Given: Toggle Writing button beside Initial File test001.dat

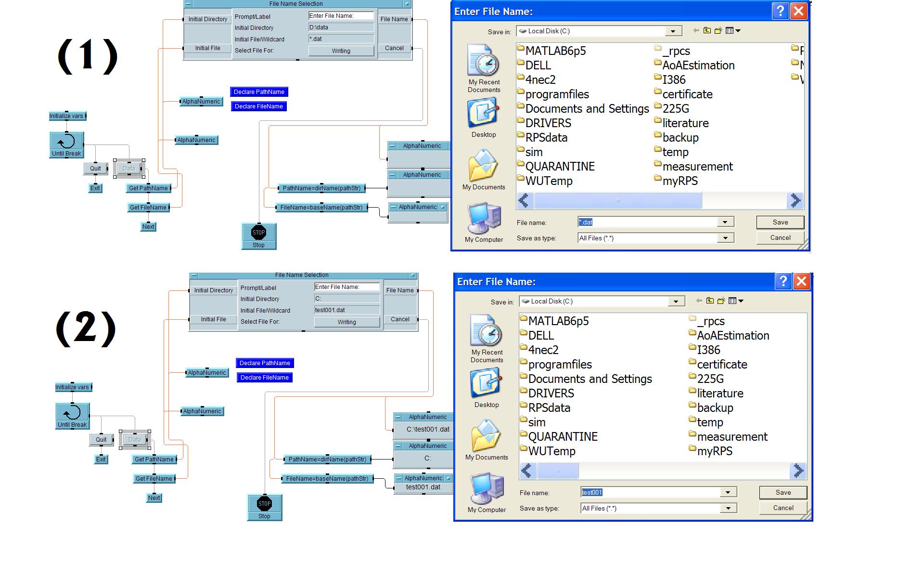Looking at the screenshot, I should click(346, 322).
